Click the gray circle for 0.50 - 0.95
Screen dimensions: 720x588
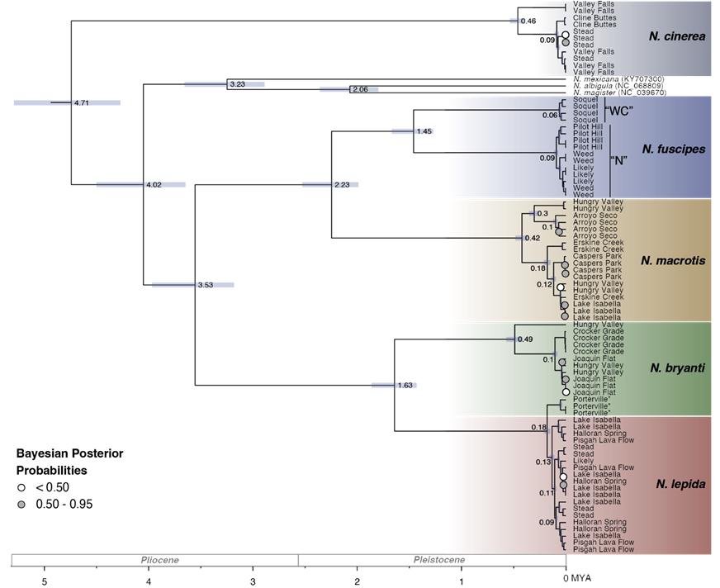21,504
